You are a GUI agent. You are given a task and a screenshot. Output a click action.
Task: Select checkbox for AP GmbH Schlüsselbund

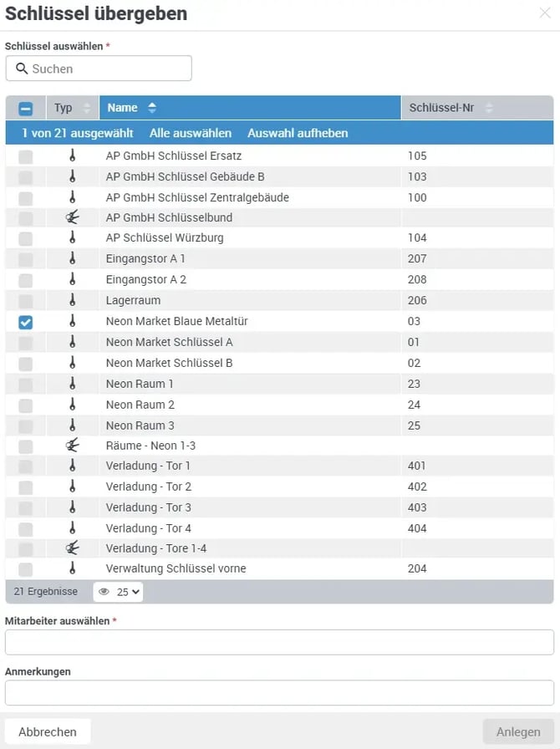(x=25, y=219)
